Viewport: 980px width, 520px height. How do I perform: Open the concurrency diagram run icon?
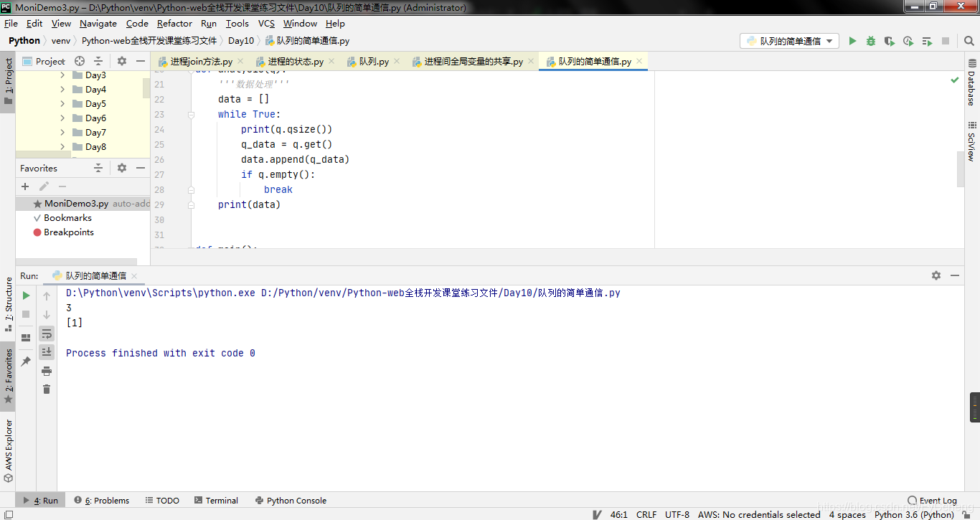pyautogui.click(x=927, y=41)
